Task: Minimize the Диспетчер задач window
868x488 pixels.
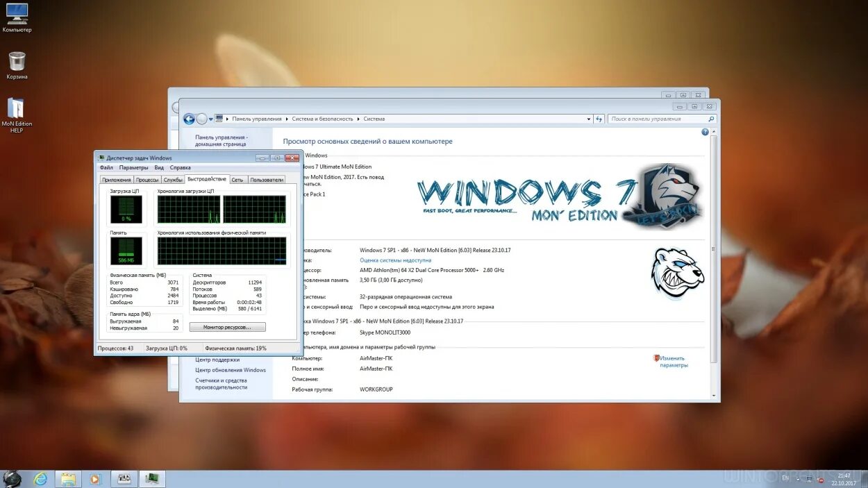Action: pyautogui.click(x=261, y=158)
